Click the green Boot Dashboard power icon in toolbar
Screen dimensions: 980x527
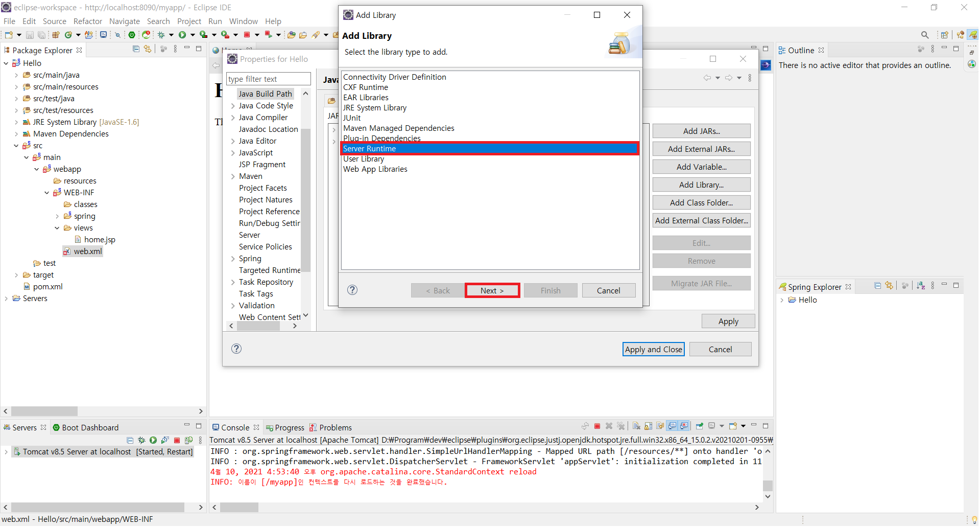point(132,35)
